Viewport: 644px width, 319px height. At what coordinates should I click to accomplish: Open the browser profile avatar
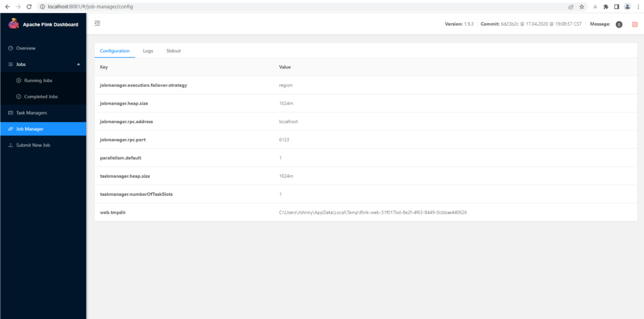(x=627, y=7)
